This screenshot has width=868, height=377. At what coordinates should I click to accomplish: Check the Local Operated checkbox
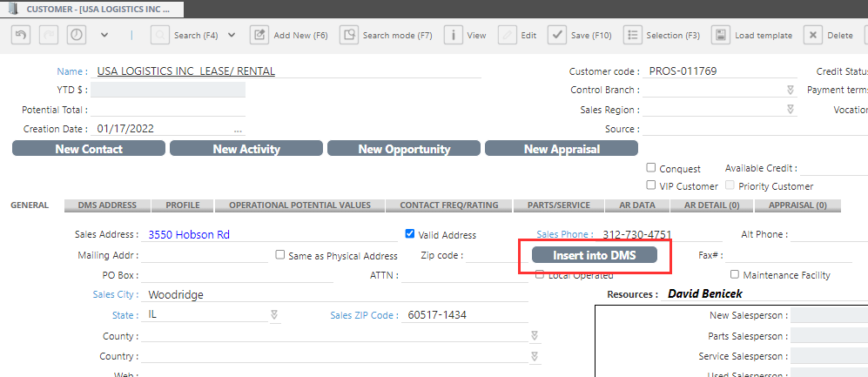point(540,274)
